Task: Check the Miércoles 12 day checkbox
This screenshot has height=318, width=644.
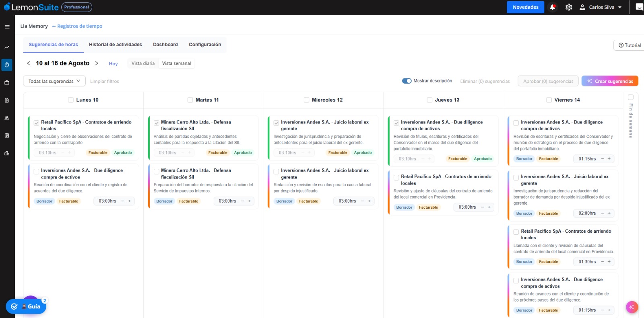Action: pyautogui.click(x=306, y=100)
